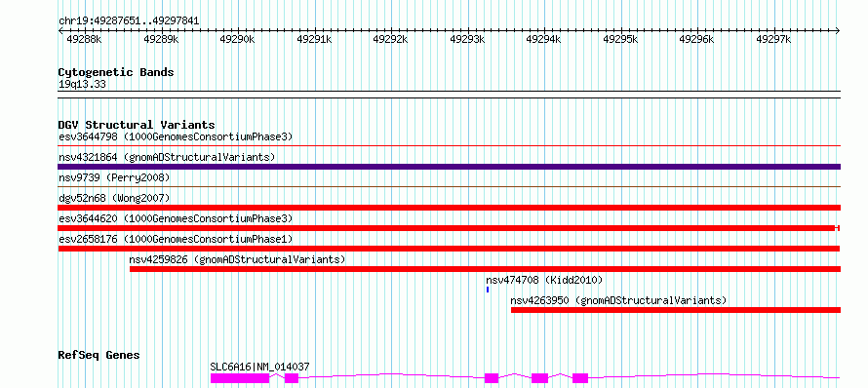Viewport: 868px width, 388px height.
Task: Click the dgv52n68 Wong2007 red bar
Action: [449, 208]
